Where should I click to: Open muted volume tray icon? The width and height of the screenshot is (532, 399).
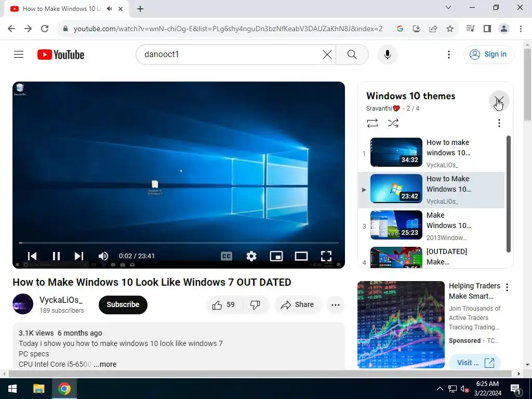pos(464,389)
